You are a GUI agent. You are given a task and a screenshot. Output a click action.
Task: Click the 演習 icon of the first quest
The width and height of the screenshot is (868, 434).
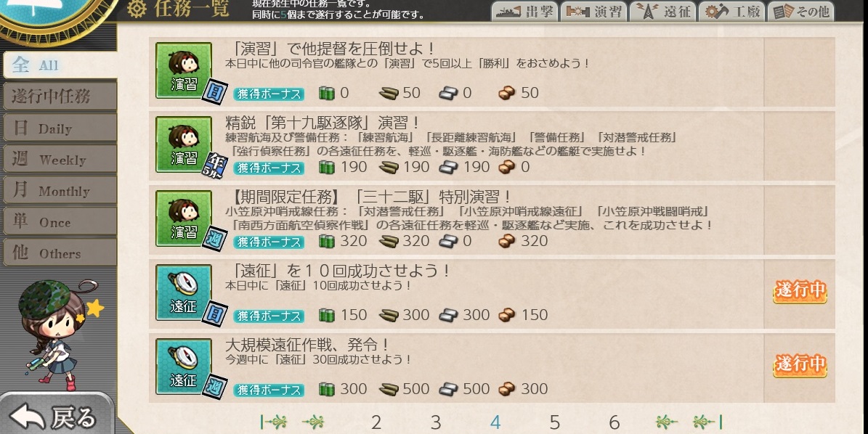[184, 70]
